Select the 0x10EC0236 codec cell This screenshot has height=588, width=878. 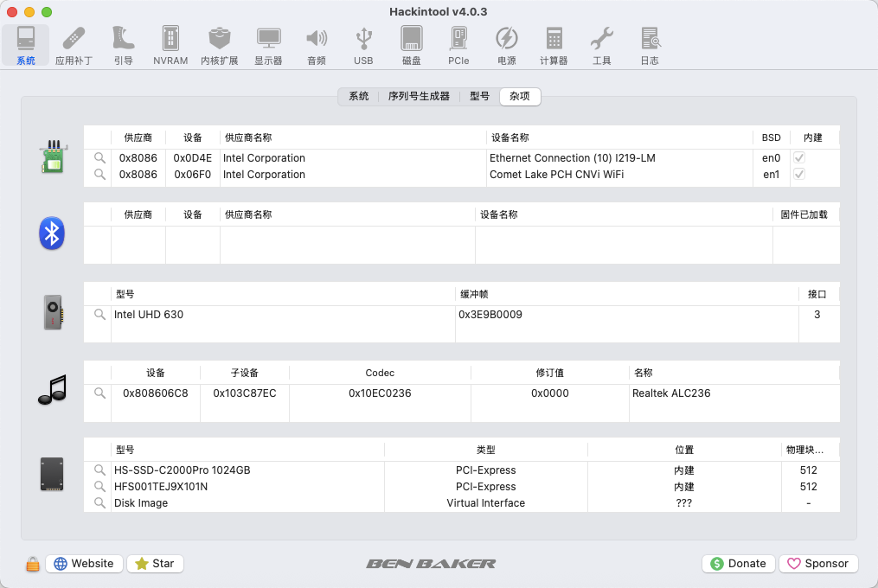380,393
